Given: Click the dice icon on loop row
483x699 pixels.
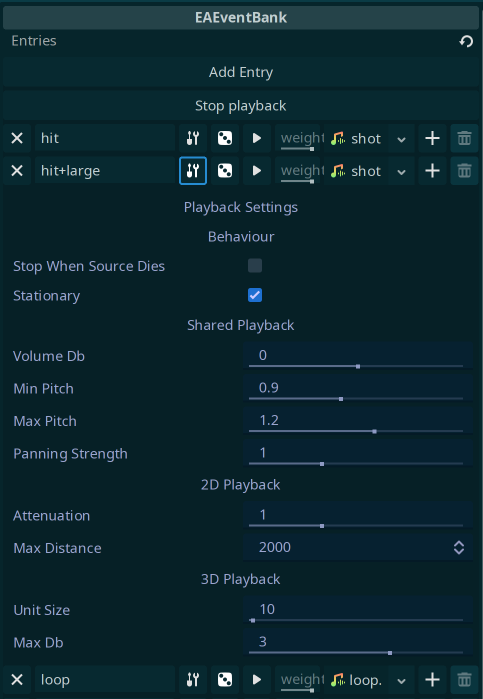Looking at the screenshot, I should 225,680.
